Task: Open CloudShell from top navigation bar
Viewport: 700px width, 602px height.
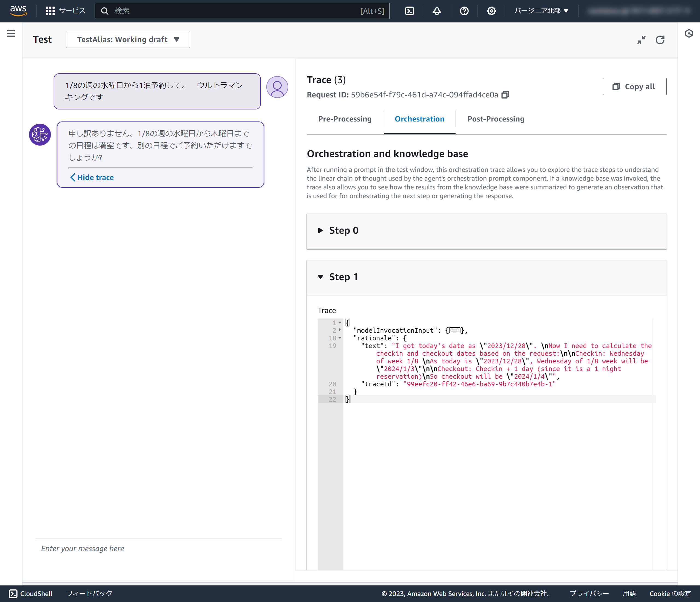Action: tap(409, 11)
